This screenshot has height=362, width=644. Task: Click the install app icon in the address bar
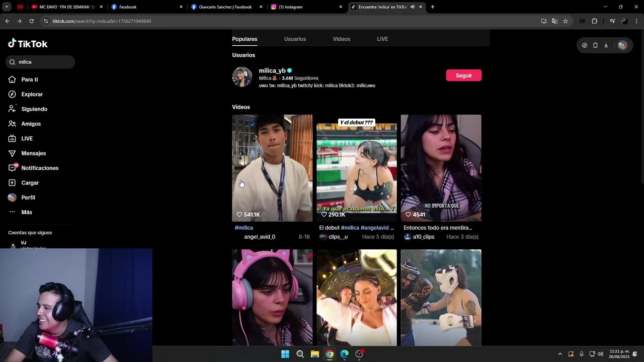click(x=544, y=21)
